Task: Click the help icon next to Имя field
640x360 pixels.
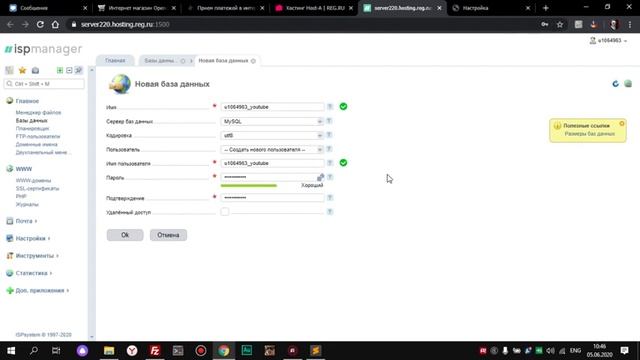Action: tap(330, 107)
